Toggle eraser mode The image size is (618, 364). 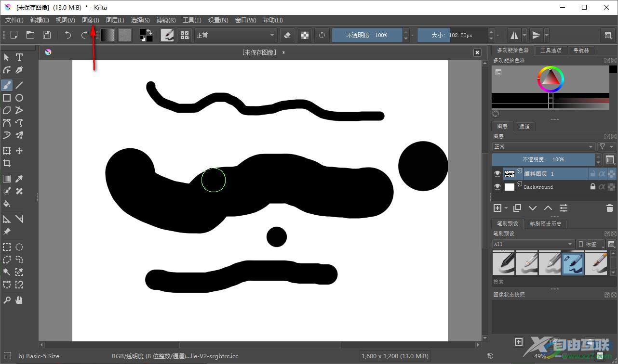(288, 35)
